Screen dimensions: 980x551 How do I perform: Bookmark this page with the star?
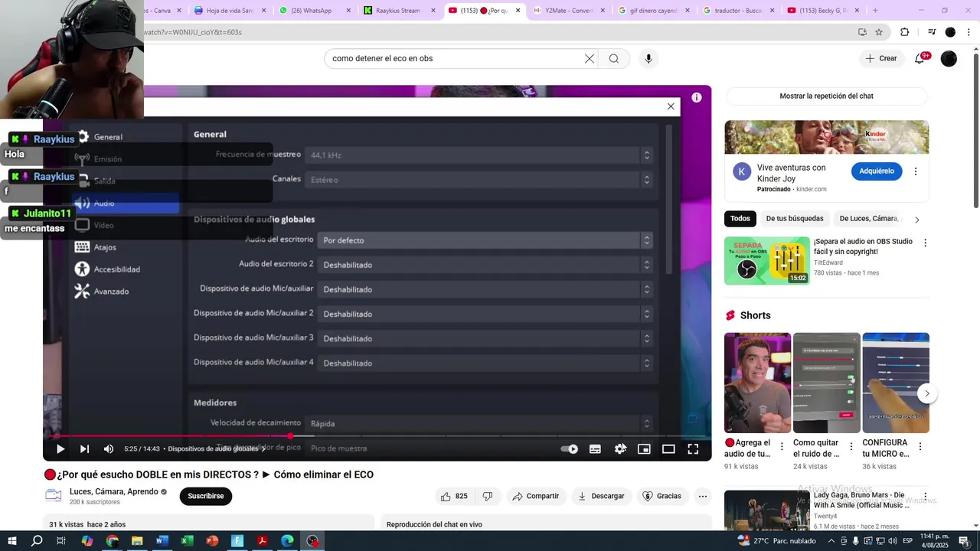[x=879, y=32]
